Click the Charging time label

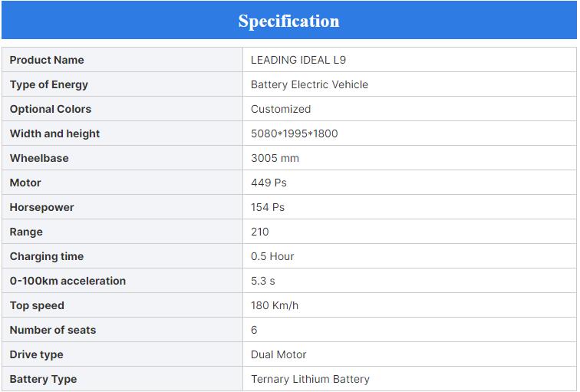[x=47, y=256]
